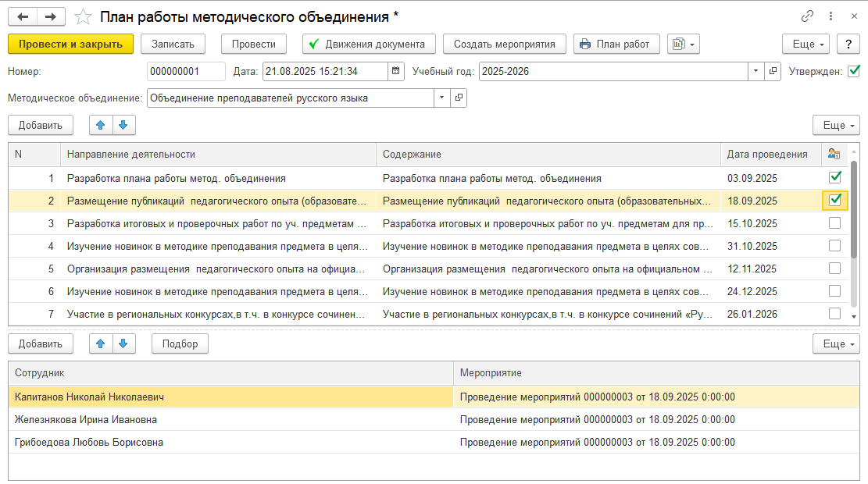Copy link to document via chain icon

point(807,16)
